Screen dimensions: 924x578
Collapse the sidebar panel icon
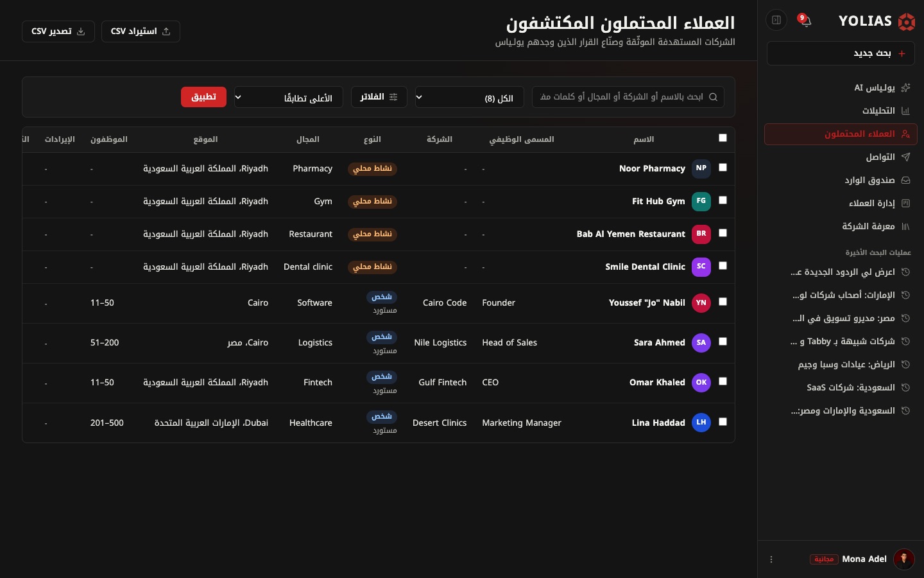(x=776, y=20)
